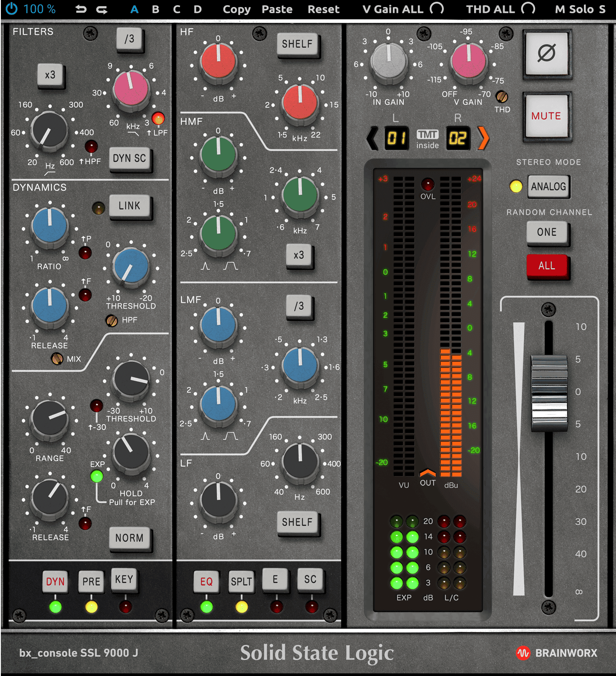
Task: Toggle the ANALOG stereo mode button
Action: (x=548, y=186)
